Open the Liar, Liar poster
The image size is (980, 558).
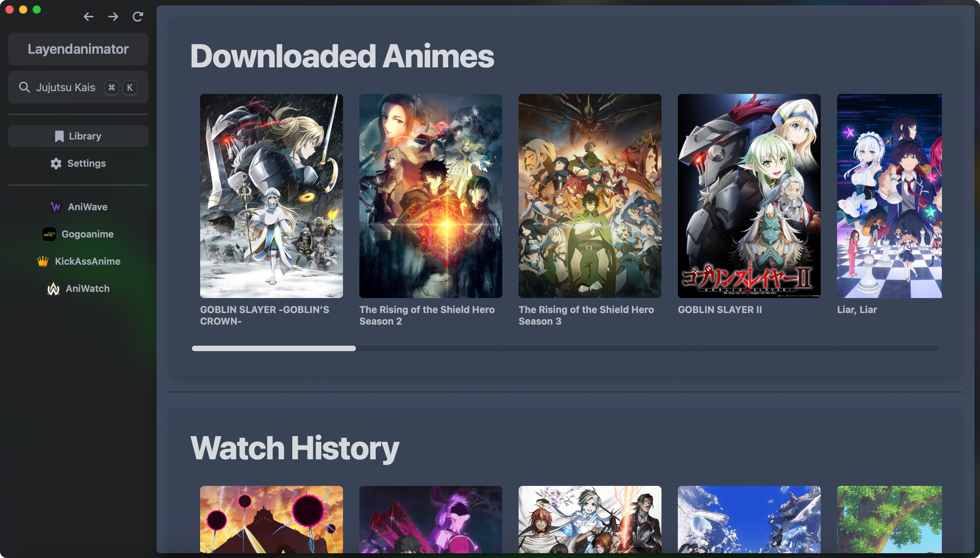point(889,196)
